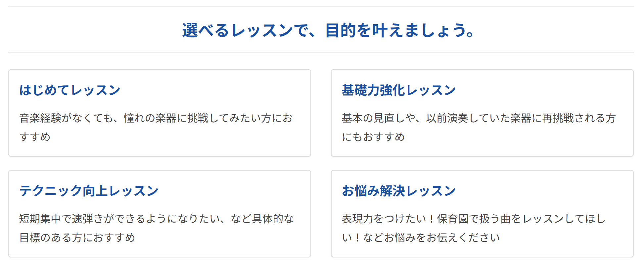Click the phrase 憧れの楽器 in first card
644x265 pixels.
point(150,118)
